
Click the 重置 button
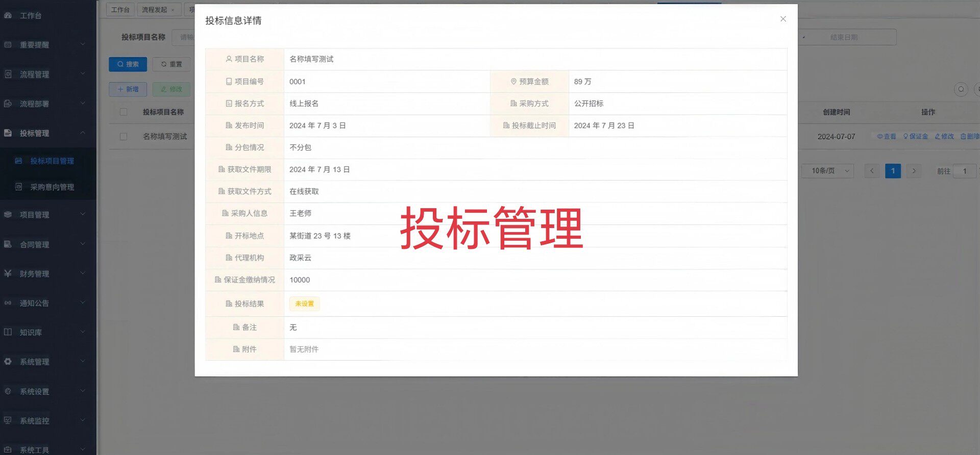[171, 64]
